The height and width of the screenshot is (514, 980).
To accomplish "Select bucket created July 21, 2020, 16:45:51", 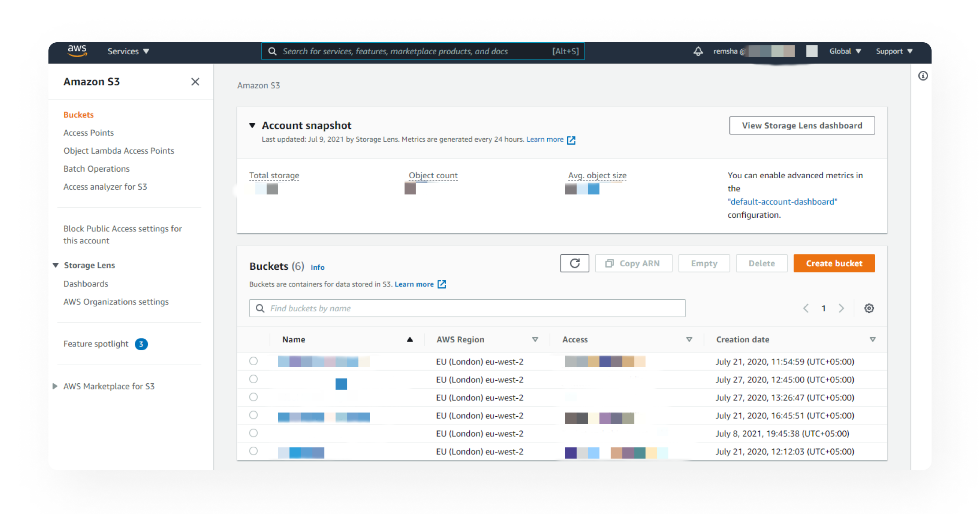I will (254, 415).
